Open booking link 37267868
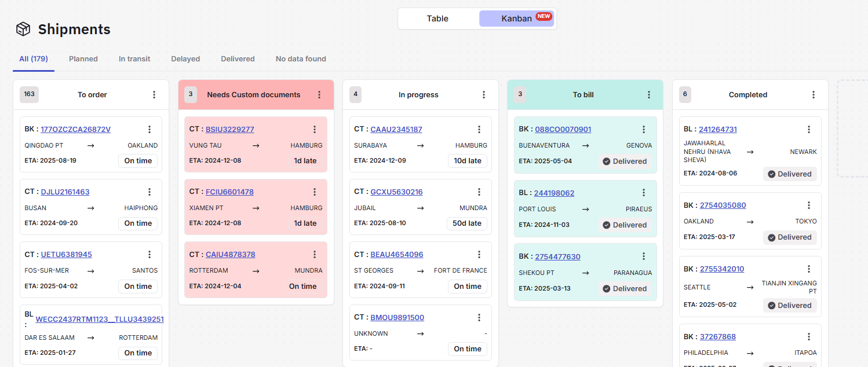Viewport: 868px width, 367px height. point(718,336)
